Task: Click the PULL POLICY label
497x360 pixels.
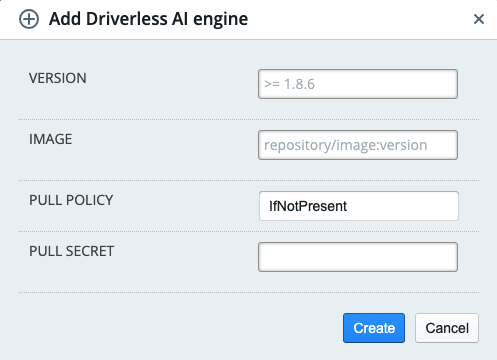Action: tap(71, 200)
